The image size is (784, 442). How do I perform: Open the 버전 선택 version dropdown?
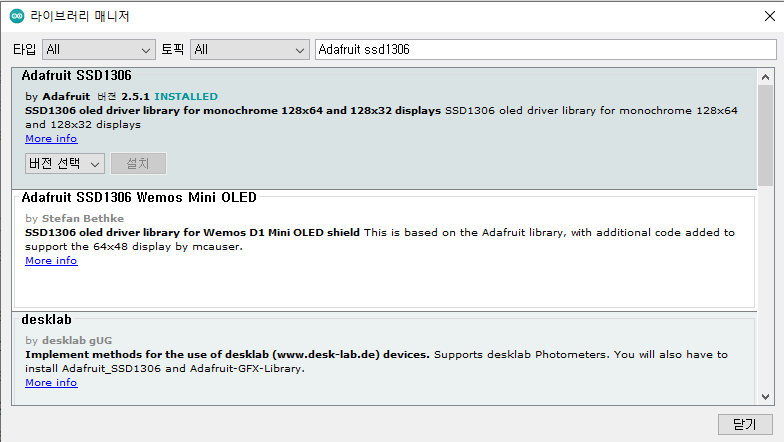[x=64, y=164]
